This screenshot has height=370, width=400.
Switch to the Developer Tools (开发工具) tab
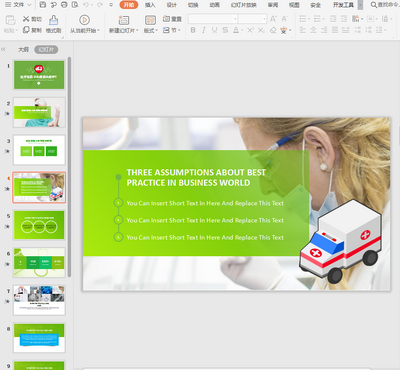343,5
